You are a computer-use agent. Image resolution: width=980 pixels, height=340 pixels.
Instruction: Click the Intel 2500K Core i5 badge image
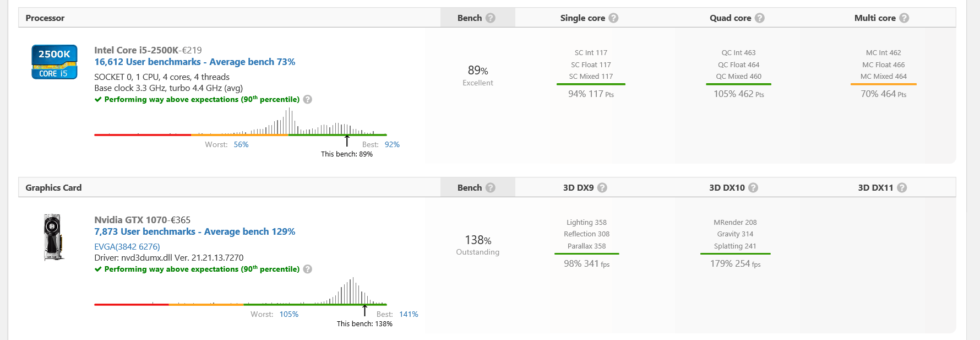coord(54,62)
